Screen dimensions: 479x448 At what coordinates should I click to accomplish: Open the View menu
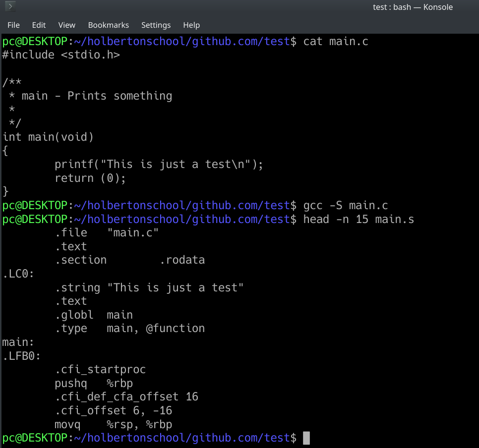click(x=66, y=25)
